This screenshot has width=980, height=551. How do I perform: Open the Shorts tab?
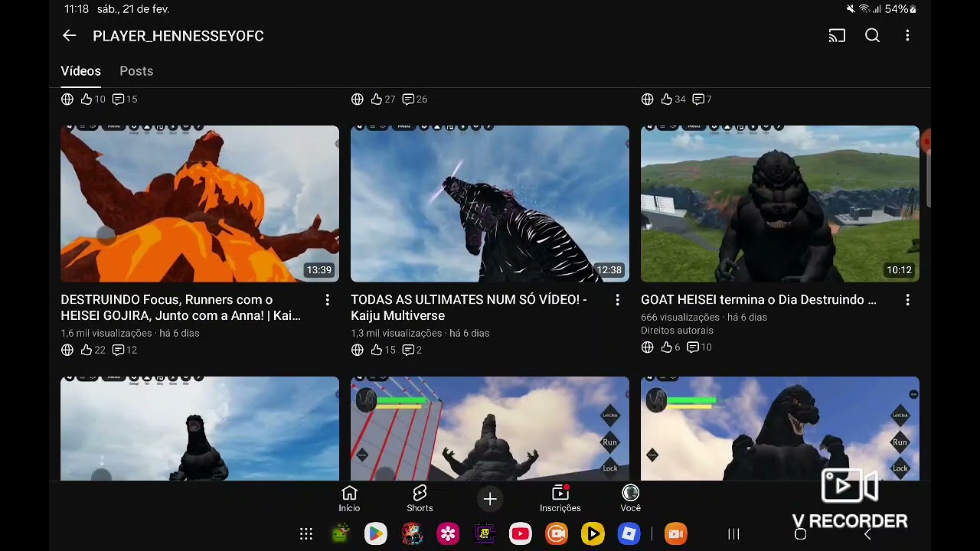tap(420, 498)
